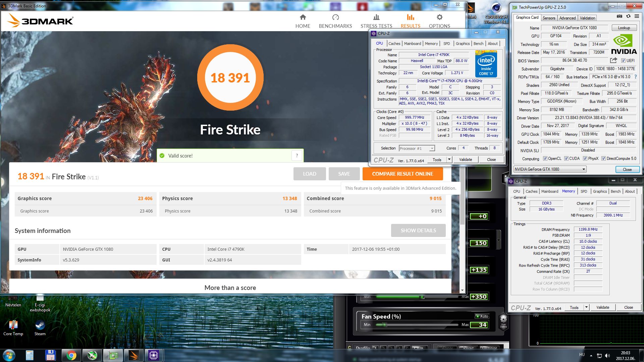
Task: Open the 3DMark Home section
Action: (x=303, y=21)
